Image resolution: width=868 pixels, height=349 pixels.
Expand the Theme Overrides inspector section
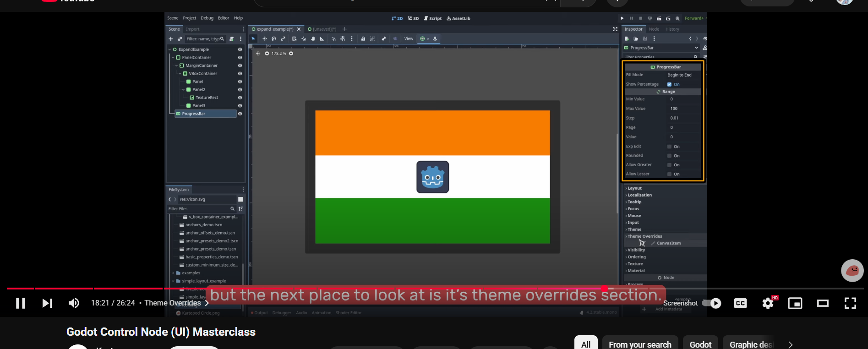(644, 236)
